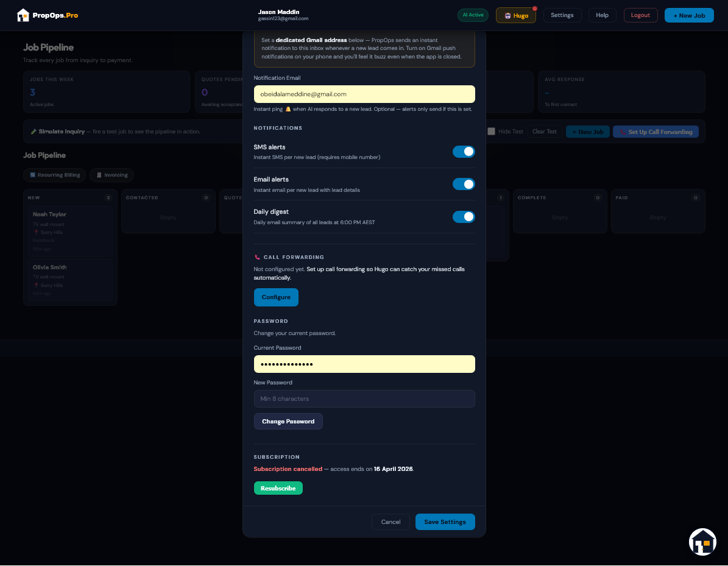Click the NEW column header

coord(34,198)
